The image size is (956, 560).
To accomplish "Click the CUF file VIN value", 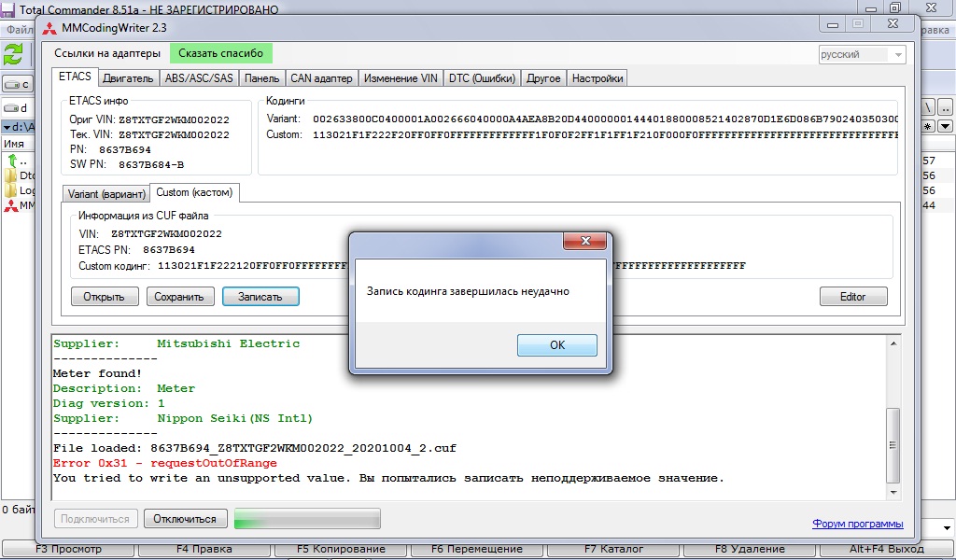I will pyautogui.click(x=166, y=234).
